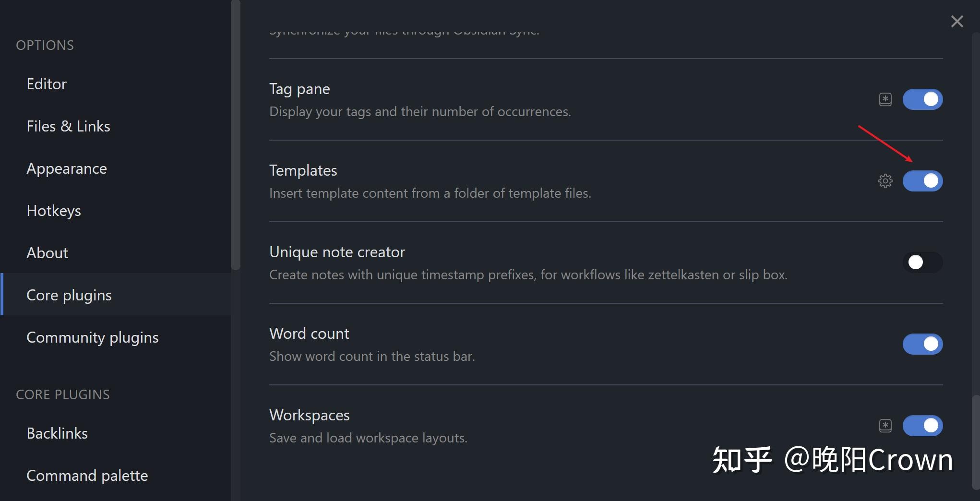The width and height of the screenshot is (980, 501).
Task: Click the Workspaces hotkey icon
Action: pyautogui.click(x=885, y=426)
